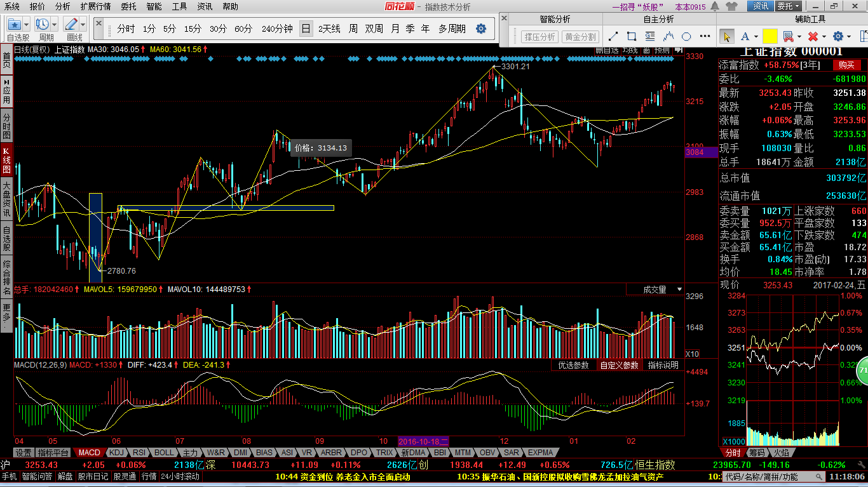Open 指标说明 indicator description
868x487 pixels.
point(663,366)
